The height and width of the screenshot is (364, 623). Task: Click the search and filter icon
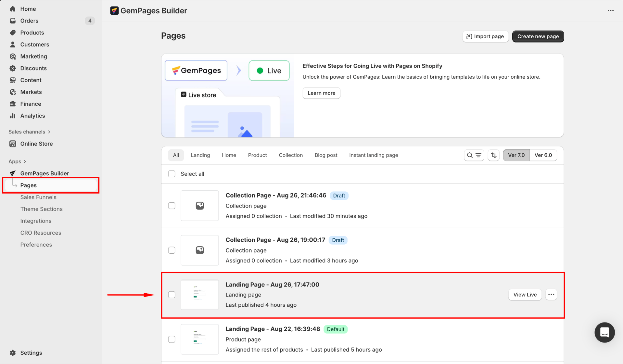(x=474, y=155)
